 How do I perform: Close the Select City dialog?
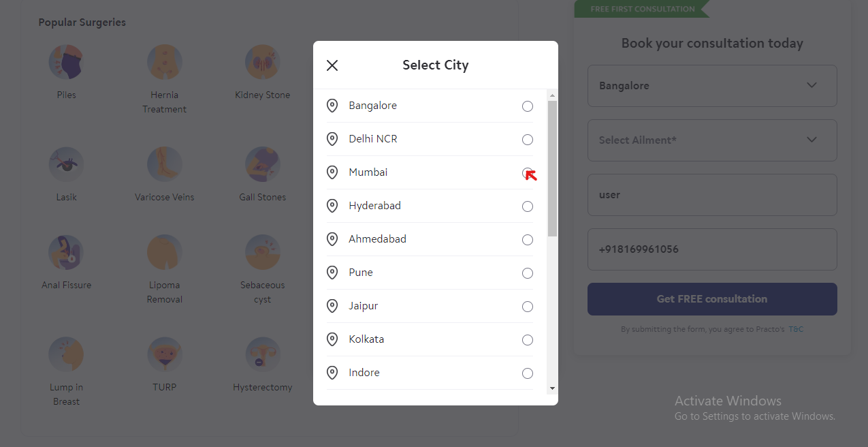click(332, 65)
